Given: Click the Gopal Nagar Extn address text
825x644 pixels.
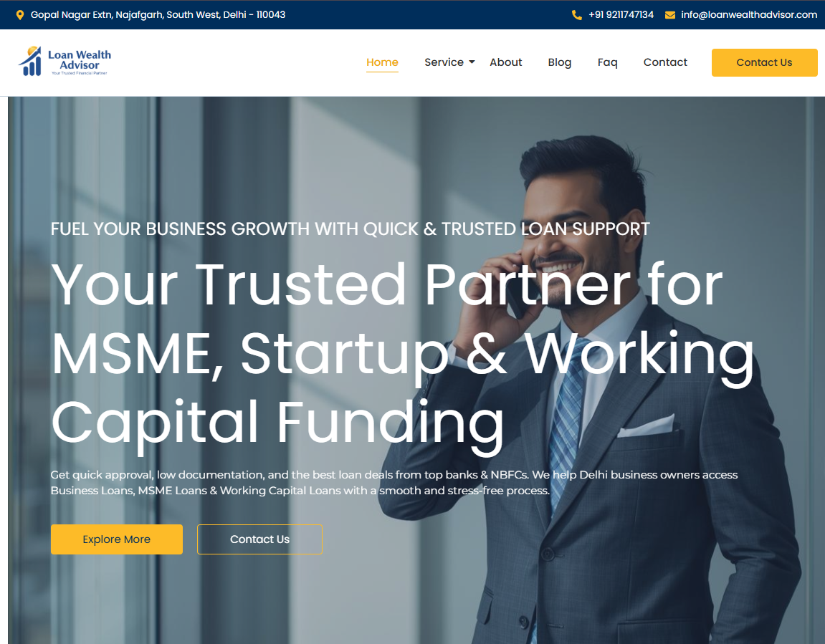Looking at the screenshot, I should 158,15.
